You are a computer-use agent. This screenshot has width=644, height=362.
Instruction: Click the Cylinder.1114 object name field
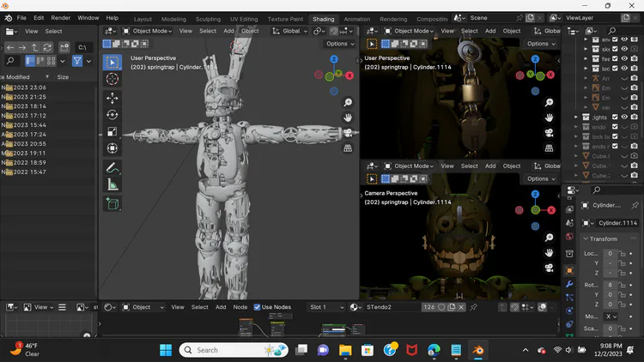pos(617,223)
